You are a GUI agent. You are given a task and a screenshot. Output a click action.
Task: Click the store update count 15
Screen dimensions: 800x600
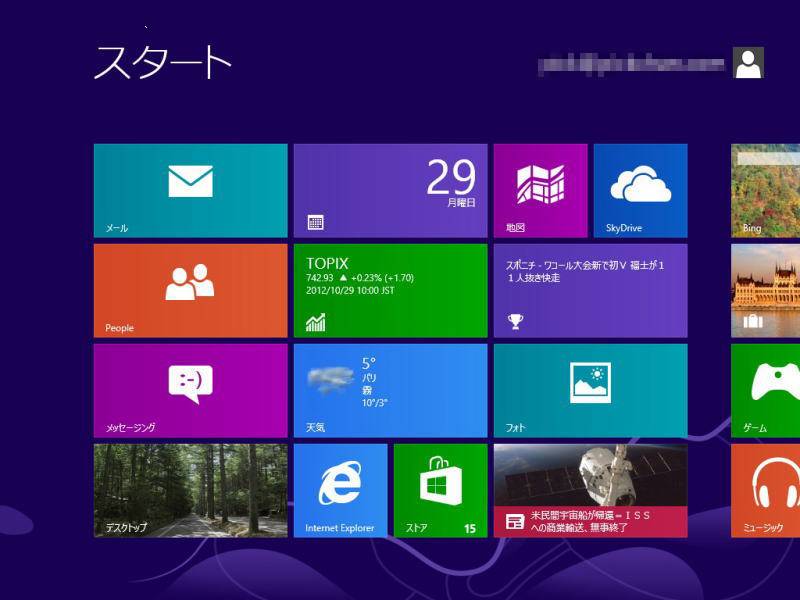pyautogui.click(x=470, y=529)
